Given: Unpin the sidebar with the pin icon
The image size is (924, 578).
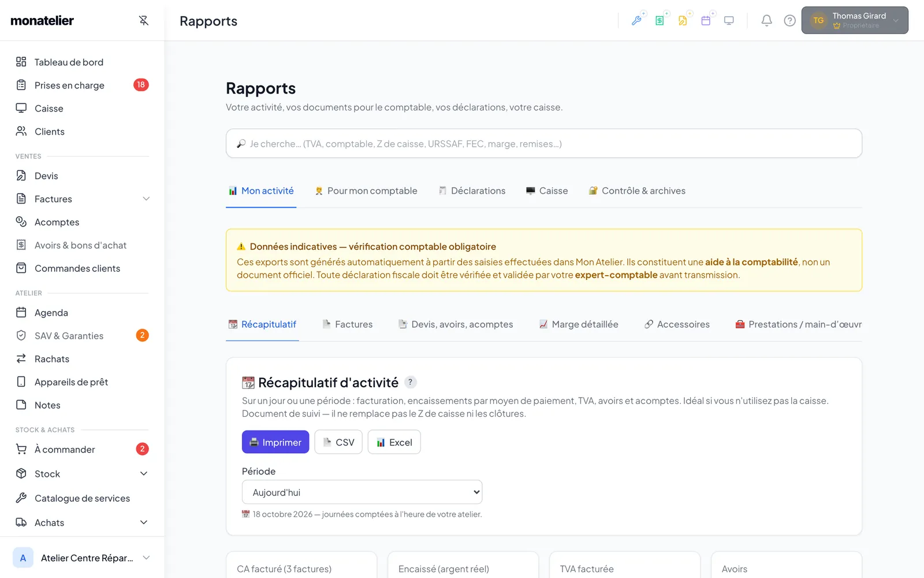Looking at the screenshot, I should click(x=144, y=21).
